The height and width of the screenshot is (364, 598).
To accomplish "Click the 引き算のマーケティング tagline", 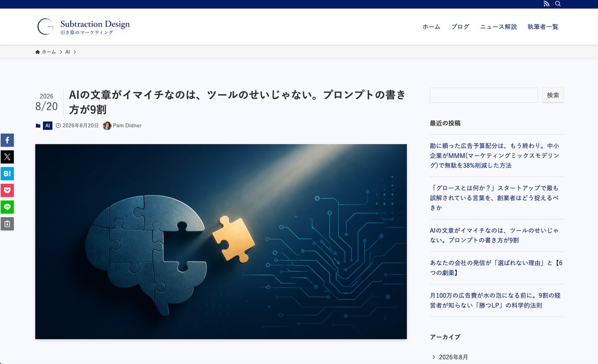I will 87,32.
